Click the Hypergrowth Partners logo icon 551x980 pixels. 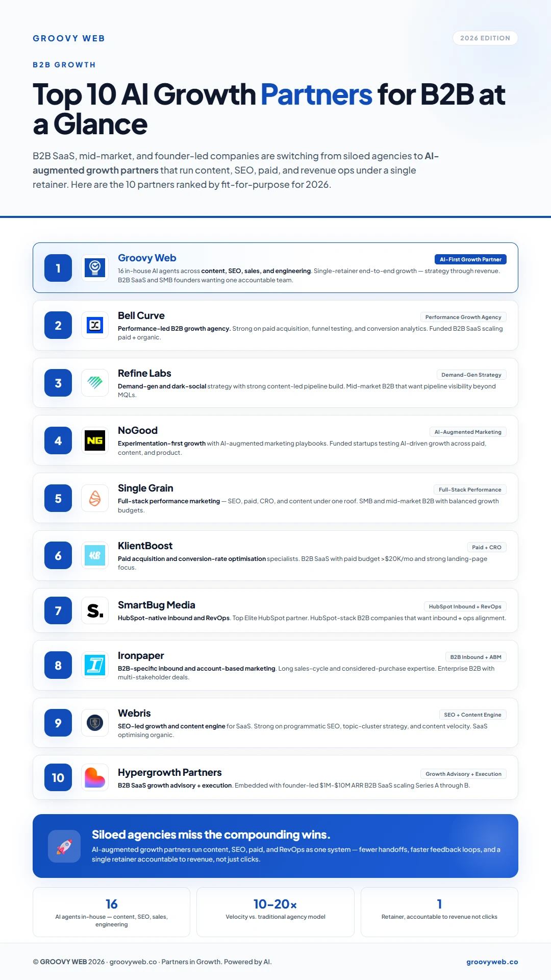(95, 777)
